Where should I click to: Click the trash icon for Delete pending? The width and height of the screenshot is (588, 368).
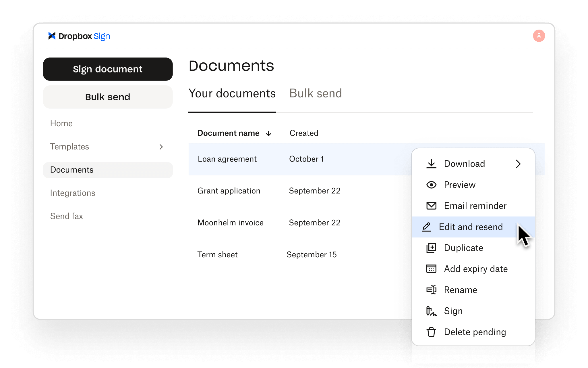point(431,332)
